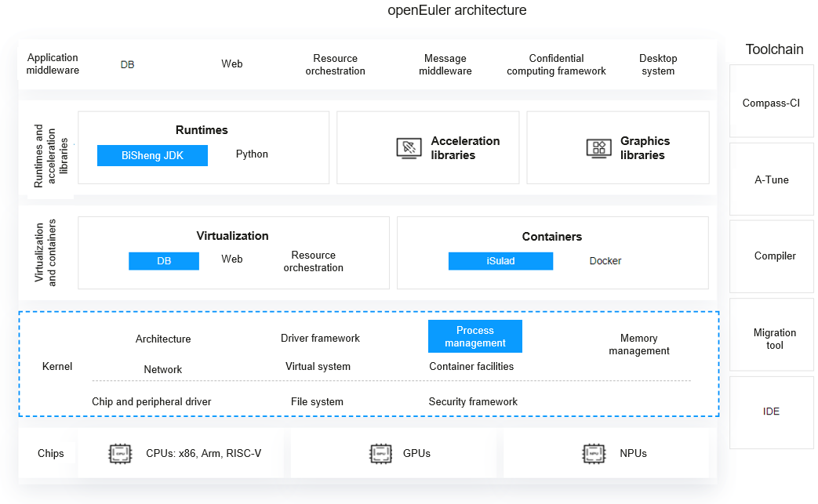Click the CPU chip icon

coord(120,453)
